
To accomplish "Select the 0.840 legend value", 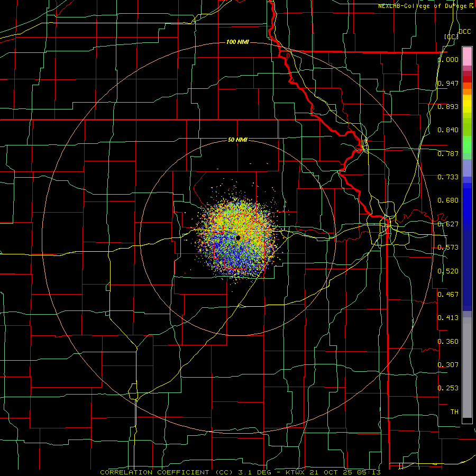I will point(448,130).
